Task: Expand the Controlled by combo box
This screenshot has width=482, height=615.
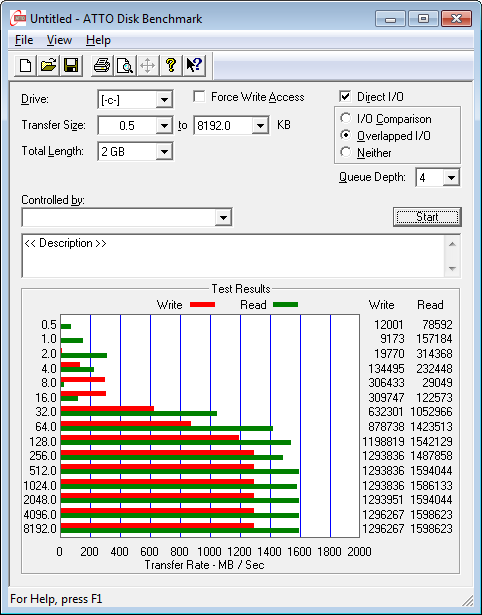Action: click(x=223, y=217)
